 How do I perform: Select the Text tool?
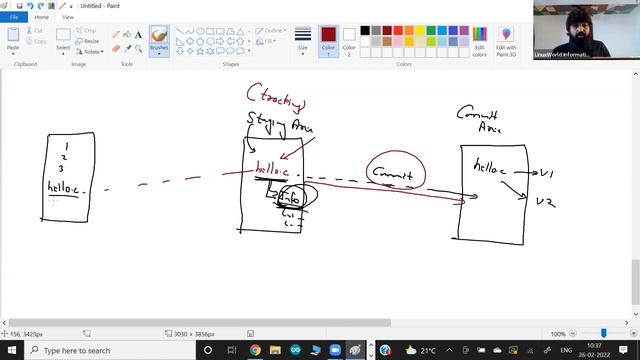coord(139,35)
